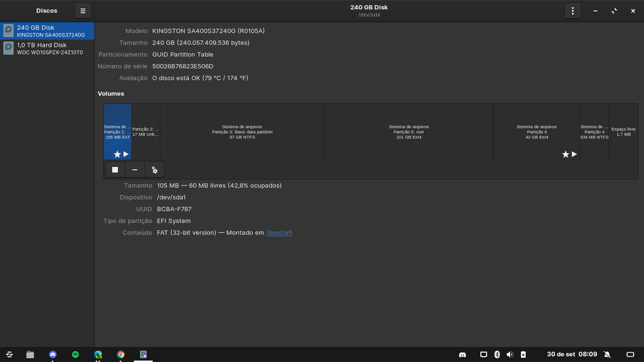644x362 pixels.
Task: Open the battery tray indicator
Action: pos(523,354)
